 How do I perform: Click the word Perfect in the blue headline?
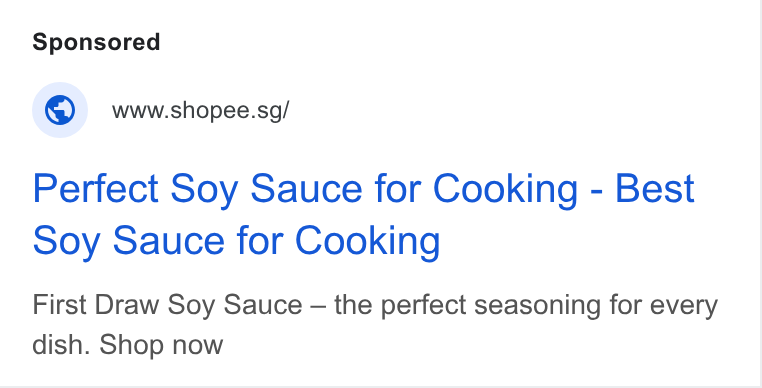coord(95,189)
